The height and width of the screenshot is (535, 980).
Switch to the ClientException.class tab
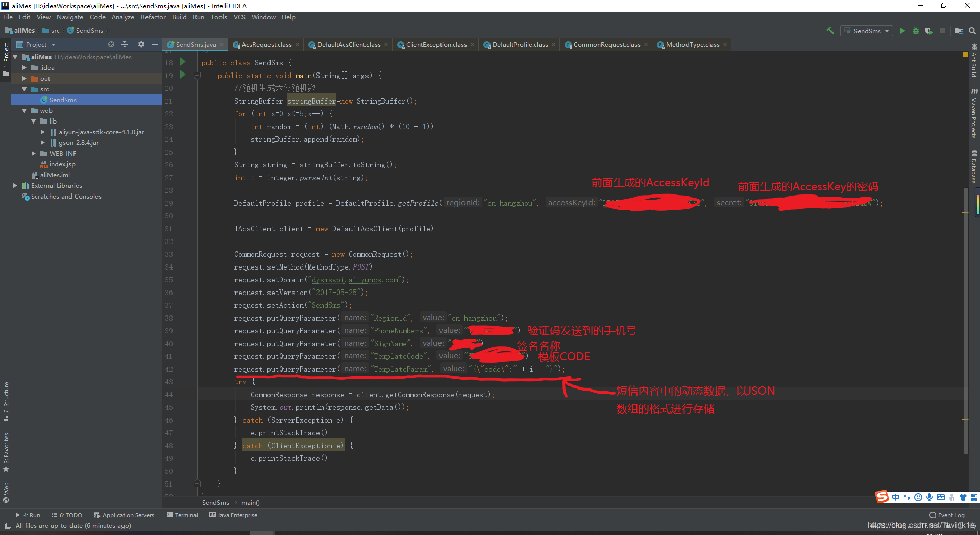(436, 45)
